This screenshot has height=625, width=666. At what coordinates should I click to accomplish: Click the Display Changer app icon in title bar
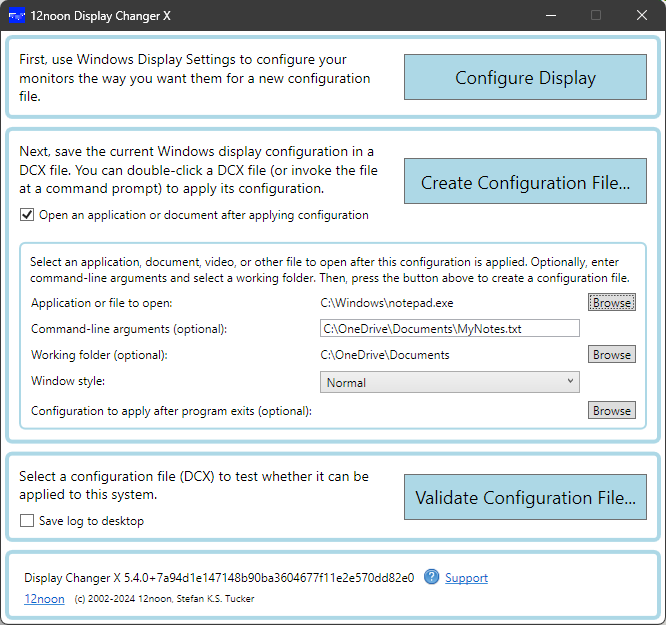17,16
